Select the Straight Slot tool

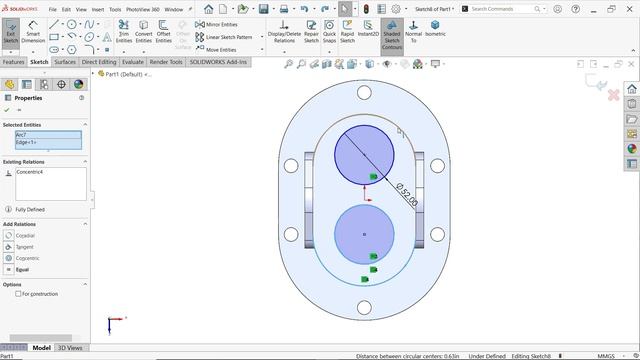(54, 50)
